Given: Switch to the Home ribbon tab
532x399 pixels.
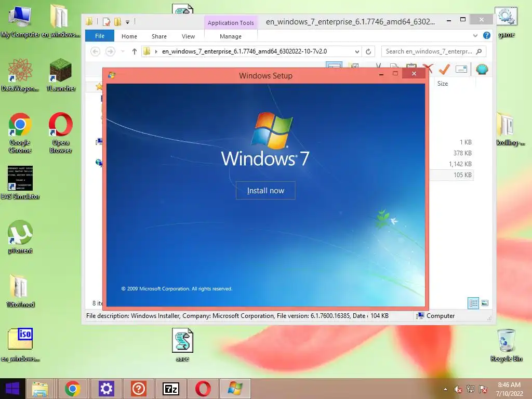Looking at the screenshot, I should (129, 36).
